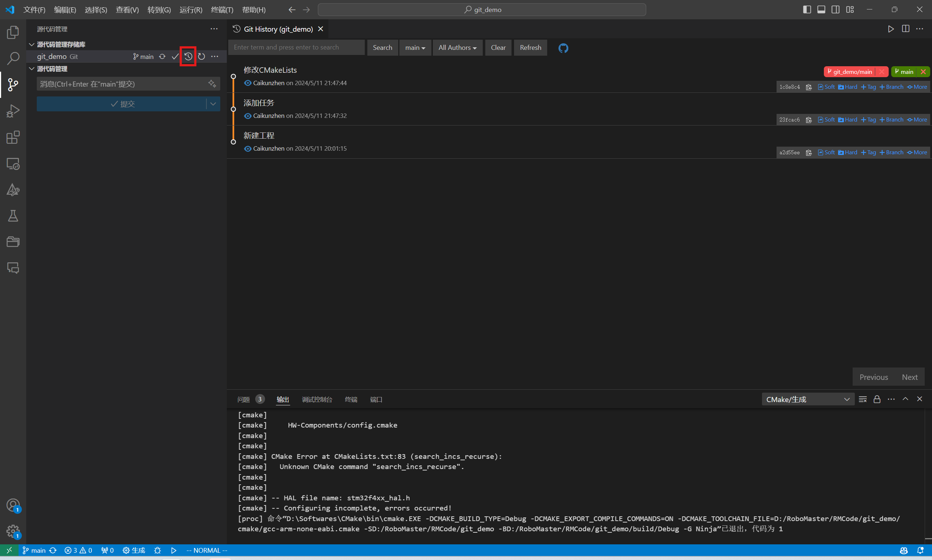Image resolution: width=932 pixels, height=560 pixels.
Task: Click the GitHub icon in Git History toolbar
Action: [x=563, y=48]
